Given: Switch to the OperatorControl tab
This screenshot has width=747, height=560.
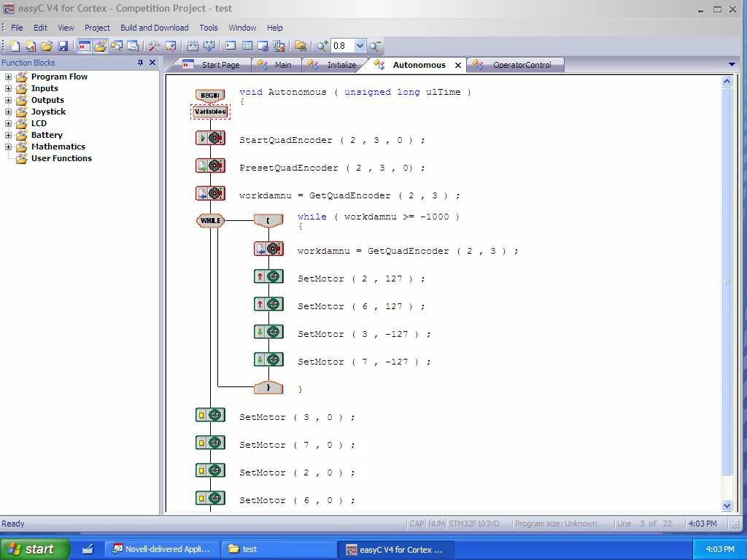Looking at the screenshot, I should [x=522, y=65].
